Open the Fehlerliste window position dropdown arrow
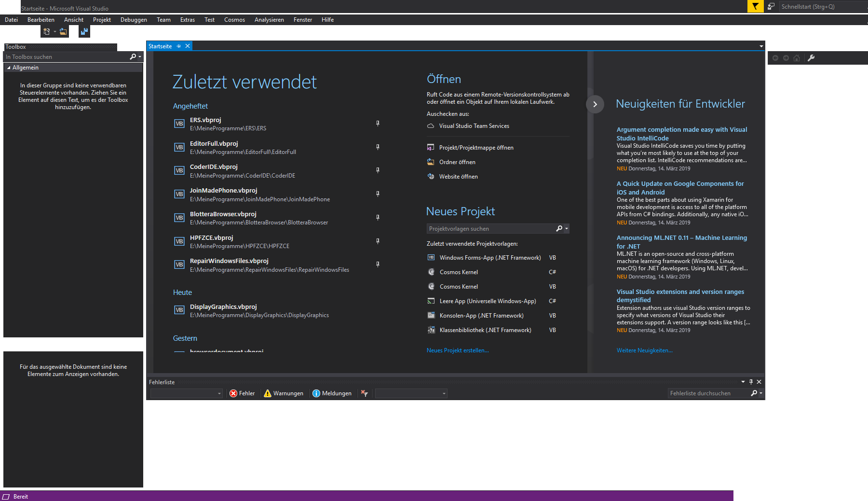 click(x=743, y=382)
